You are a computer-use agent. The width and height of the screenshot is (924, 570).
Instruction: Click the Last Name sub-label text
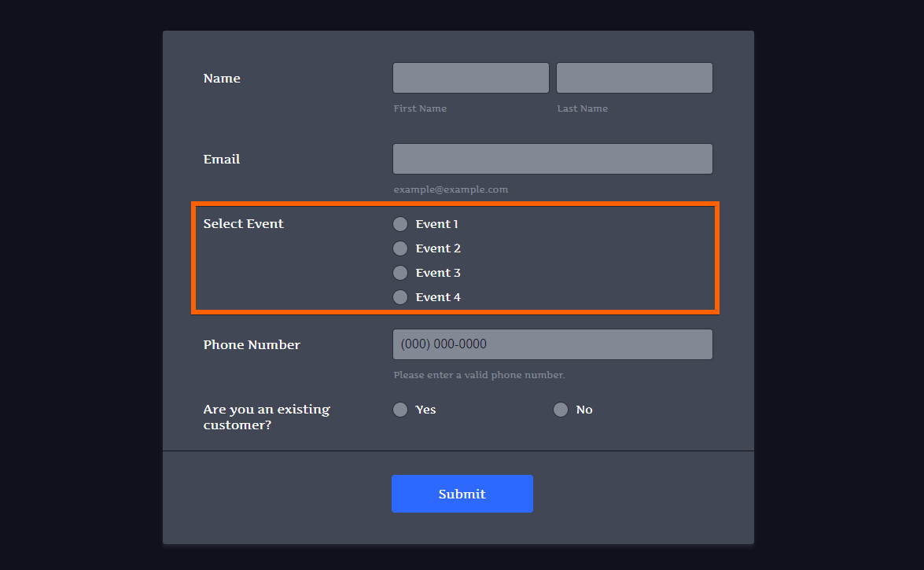point(583,108)
